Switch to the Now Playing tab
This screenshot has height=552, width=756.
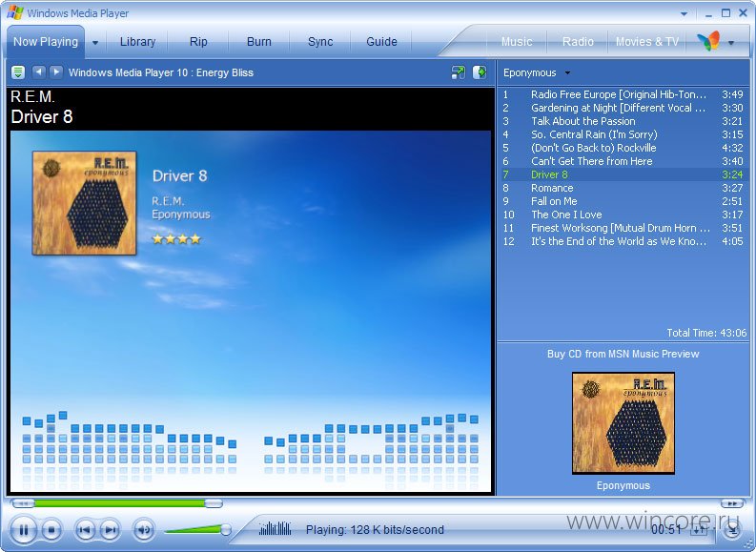(x=46, y=42)
